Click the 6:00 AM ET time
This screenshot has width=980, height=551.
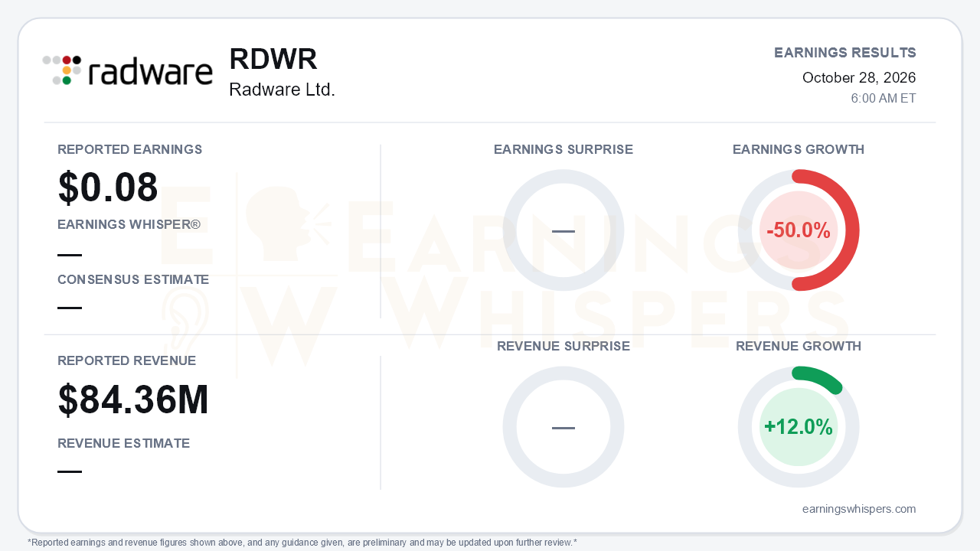(884, 99)
